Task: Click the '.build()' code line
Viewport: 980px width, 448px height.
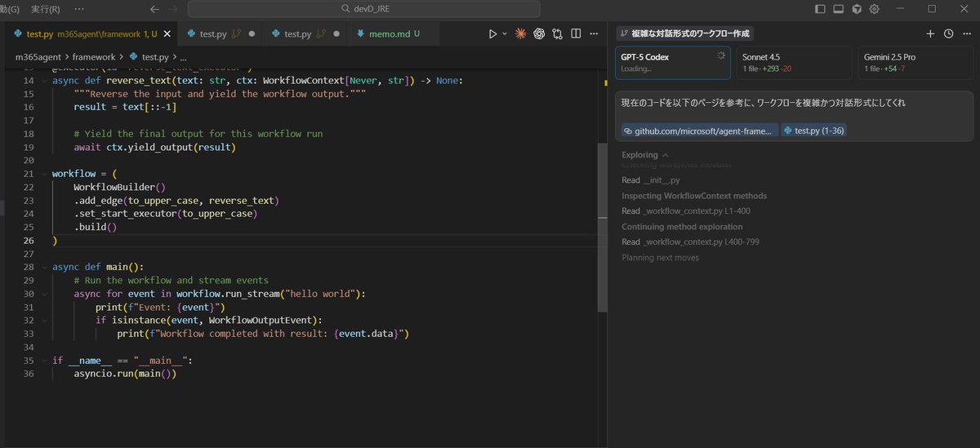Action: [x=96, y=227]
